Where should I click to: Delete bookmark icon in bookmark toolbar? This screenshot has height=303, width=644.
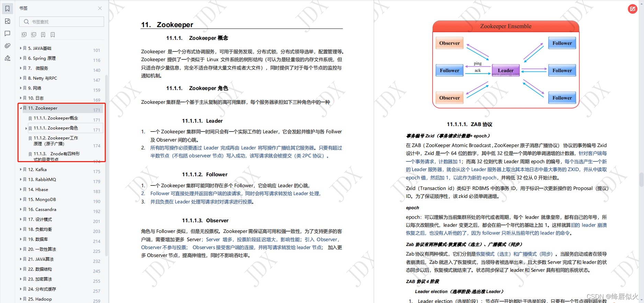tap(53, 35)
